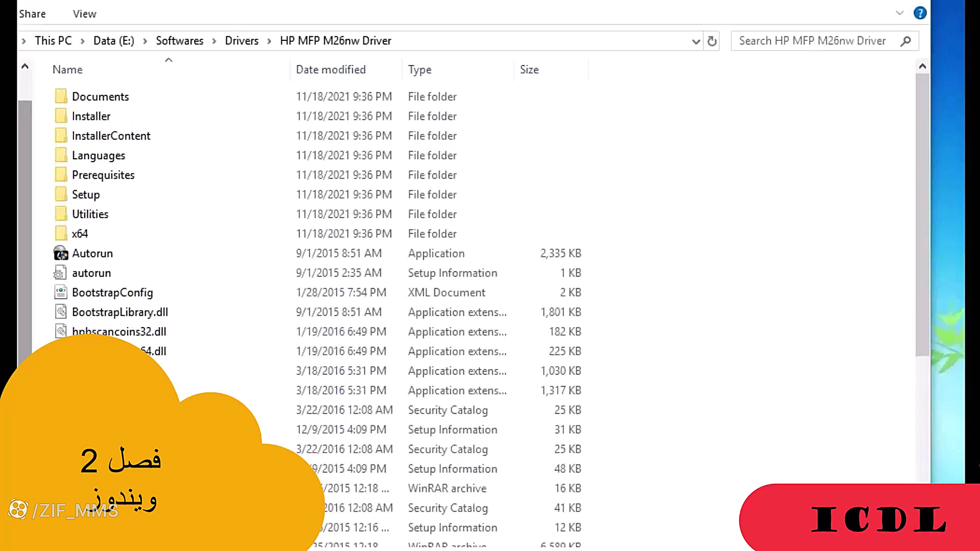Click the Utilities folder icon

coord(61,214)
